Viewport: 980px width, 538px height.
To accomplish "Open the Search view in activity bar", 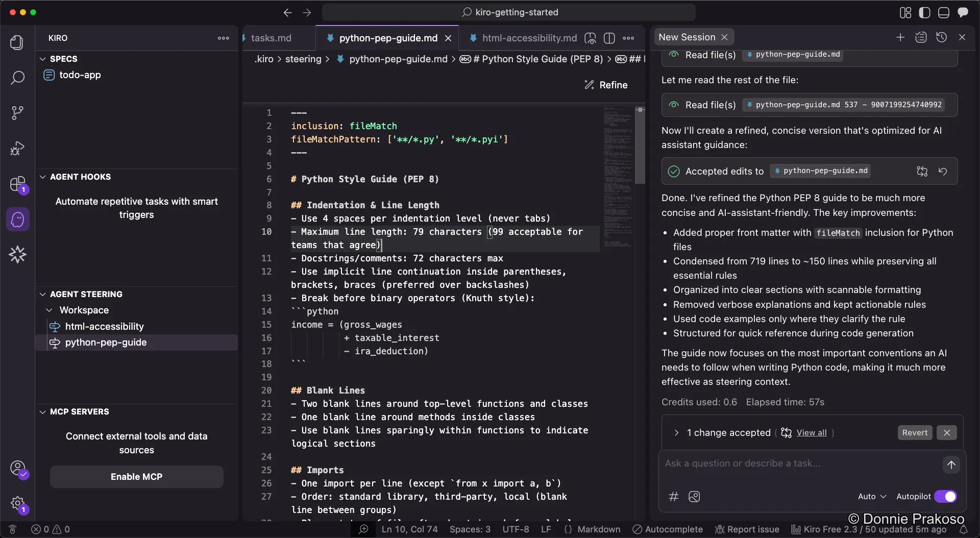I will click(17, 78).
